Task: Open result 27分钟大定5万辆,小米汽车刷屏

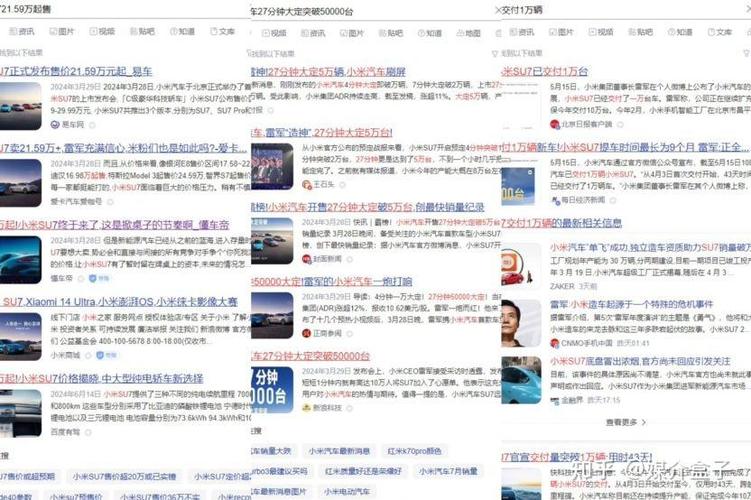Action: point(329,72)
